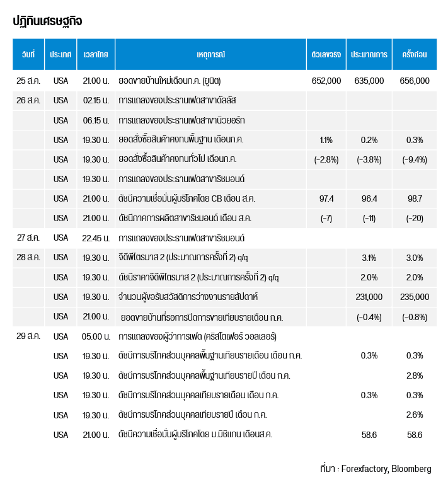Select the 29 ส.ค. date cell

click(x=28, y=336)
